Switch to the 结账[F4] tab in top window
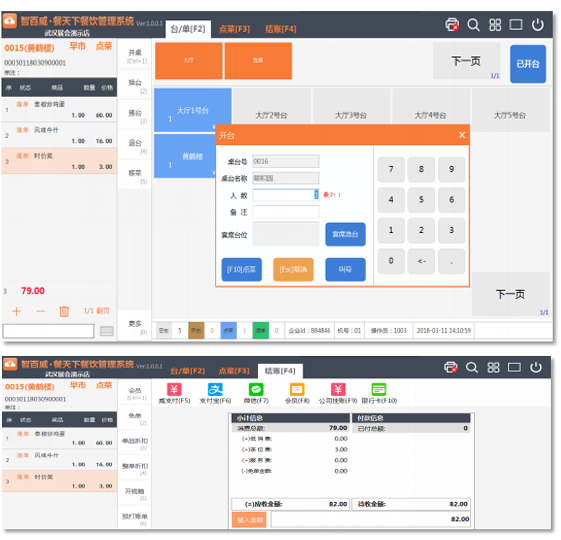The image size is (561, 540). pyautogui.click(x=280, y=29)
